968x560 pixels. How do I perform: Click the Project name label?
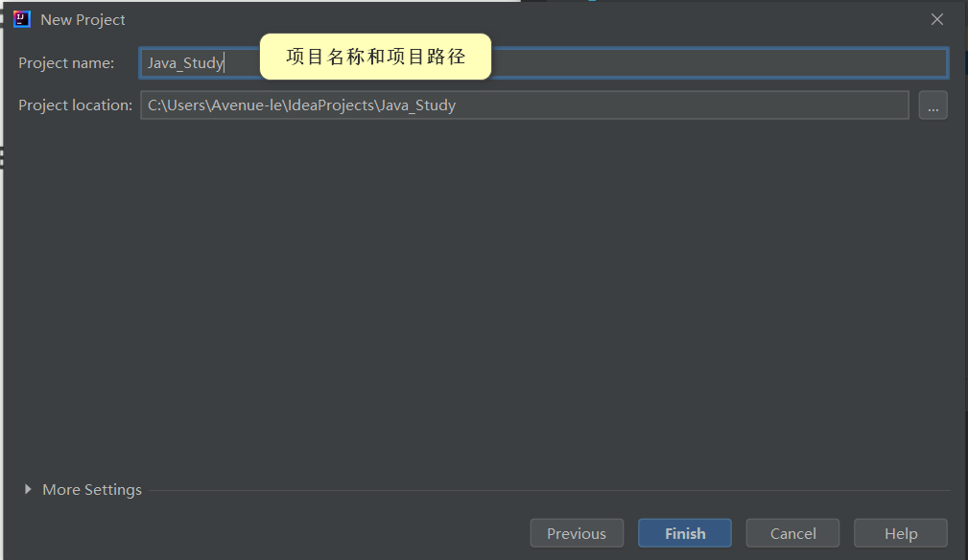(x=66, y=63)
